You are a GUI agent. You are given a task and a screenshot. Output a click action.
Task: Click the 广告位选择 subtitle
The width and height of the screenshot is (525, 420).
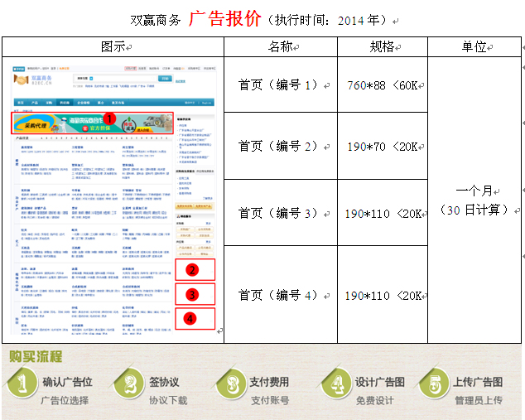[65, 400]
